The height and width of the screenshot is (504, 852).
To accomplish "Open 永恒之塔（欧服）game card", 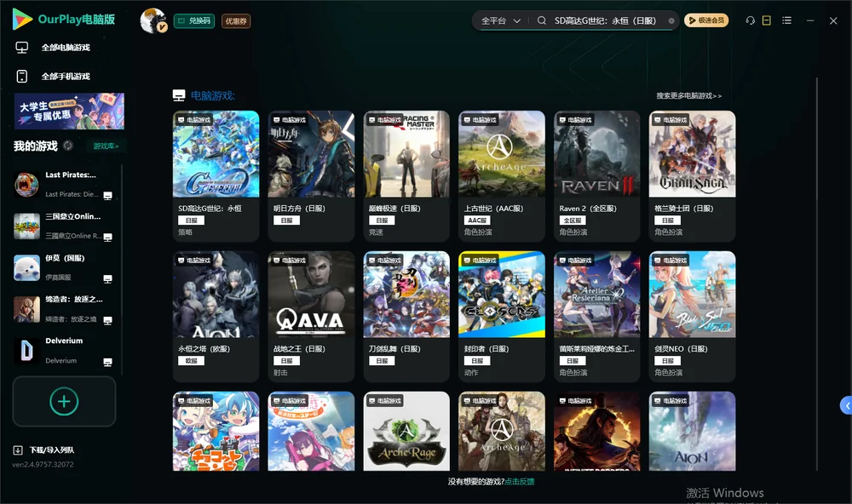I will click(216, 317).
